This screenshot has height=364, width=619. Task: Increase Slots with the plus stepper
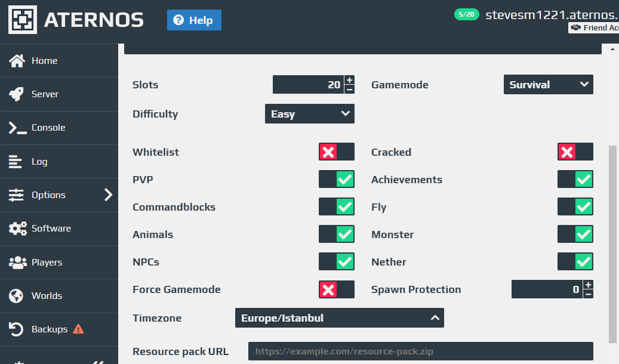[349, 80]
